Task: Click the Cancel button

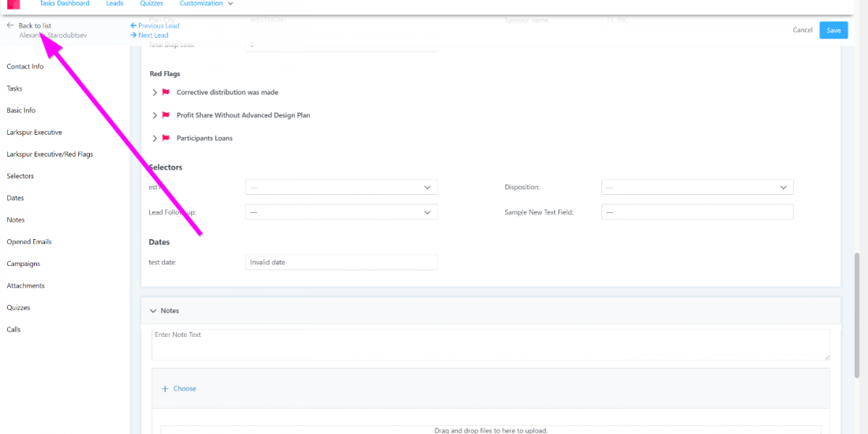Action: (803, 30)
